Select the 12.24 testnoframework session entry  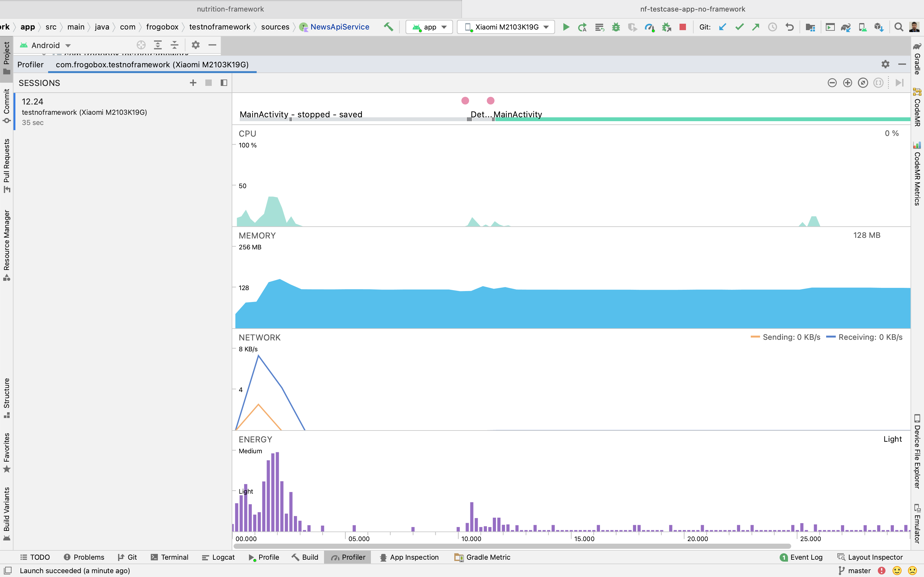pos(84,112)
